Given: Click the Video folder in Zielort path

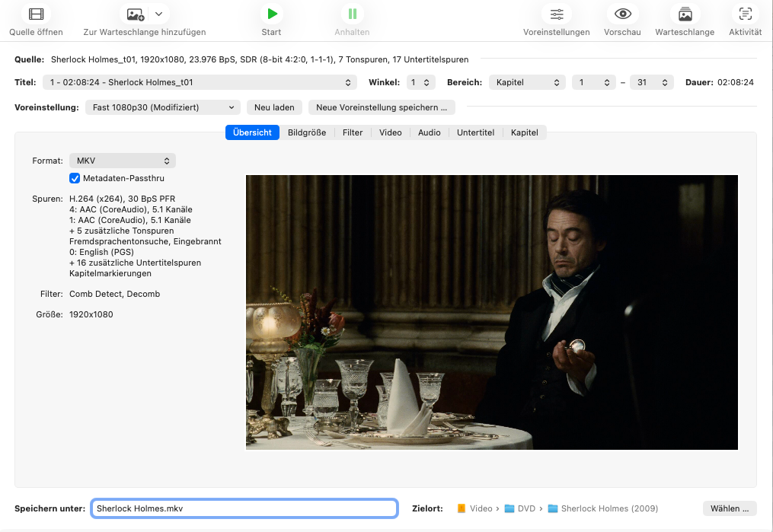Looking at the screenshot, I should 475,508.
